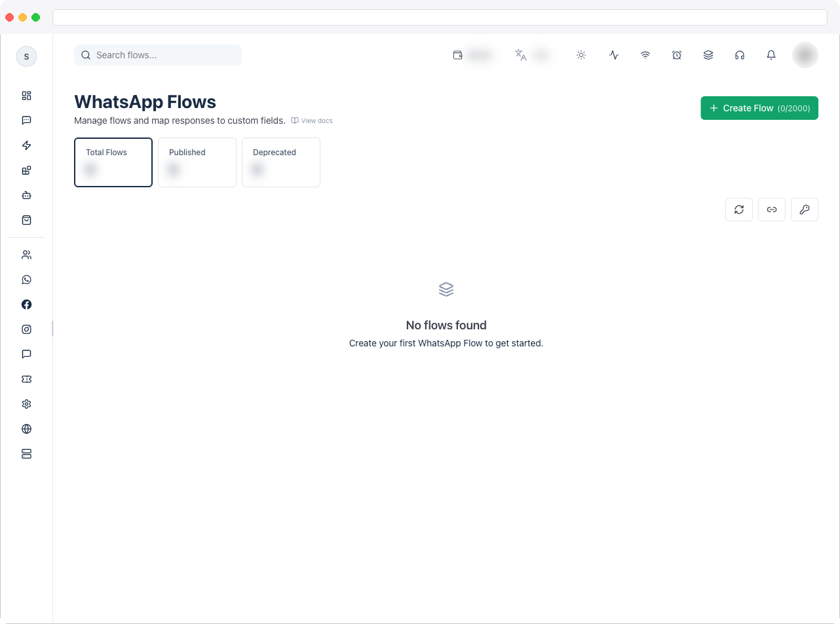Toggle the light/dark theme sun icon

(581, 55)
